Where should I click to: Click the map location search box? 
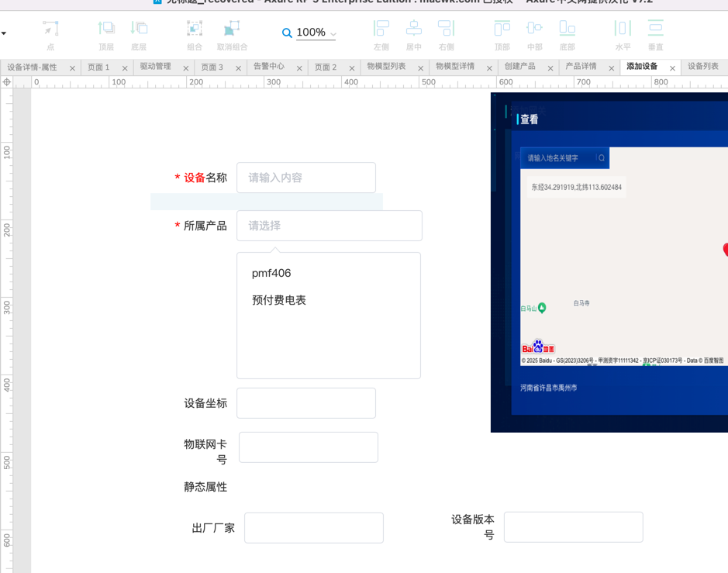(558, 158)
